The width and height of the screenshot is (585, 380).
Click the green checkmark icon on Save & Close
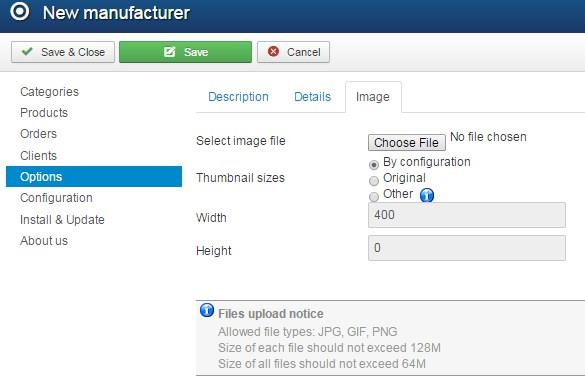click(x=27, y=51)
